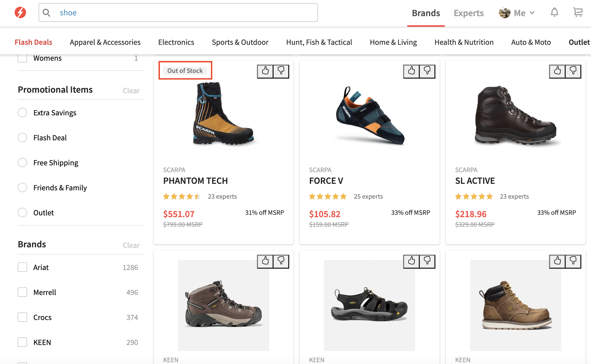Image resolution: width=591 pixels, height=364 pixels.
Task: Thumbs up the Phantom Tech boot
Action: 265,71
